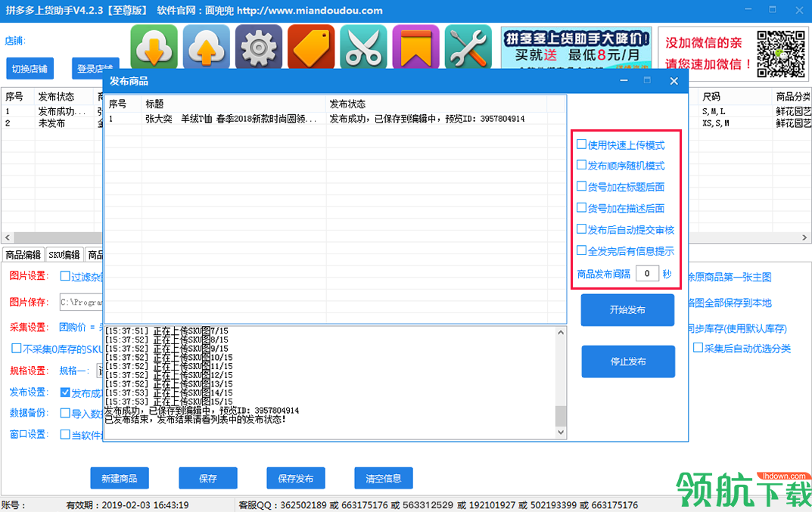This screenshot has width=812, height=512.
Task: Click the 新建商品 button
Action: [x=119, y=479]
